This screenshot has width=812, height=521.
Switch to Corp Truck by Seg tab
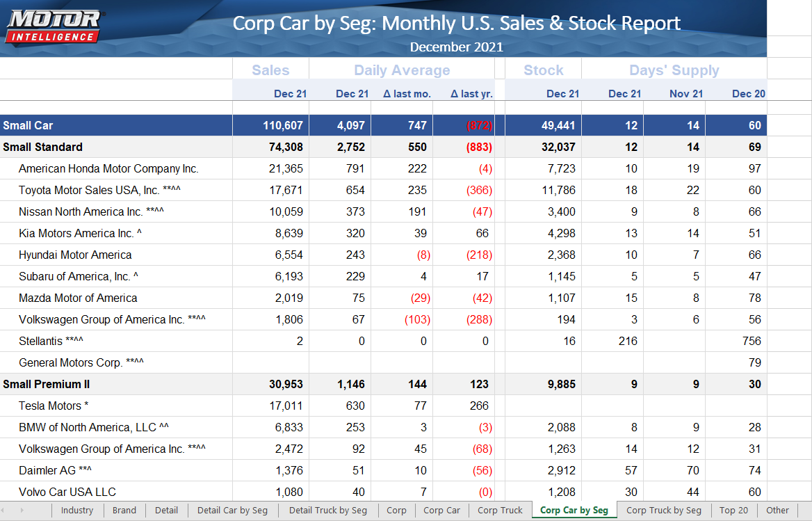663,510
